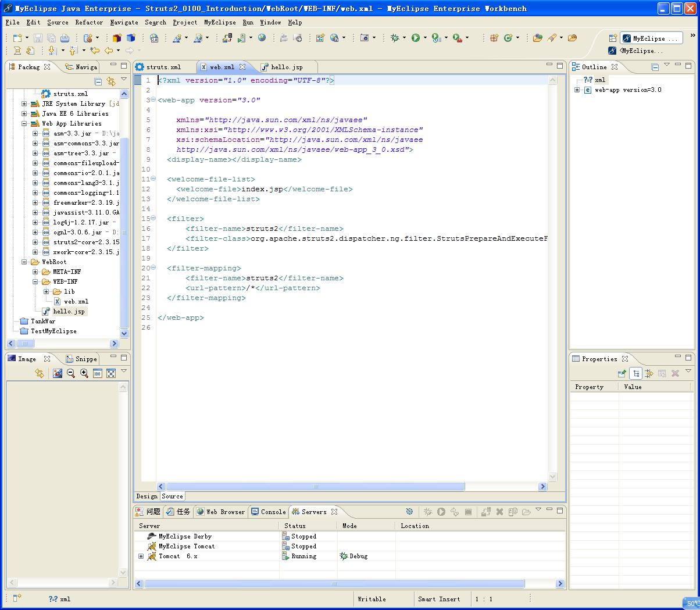Toggle Link with Editor in Package Explorer
This screenshot has width=700, height=610.
(x=111, y=82)
